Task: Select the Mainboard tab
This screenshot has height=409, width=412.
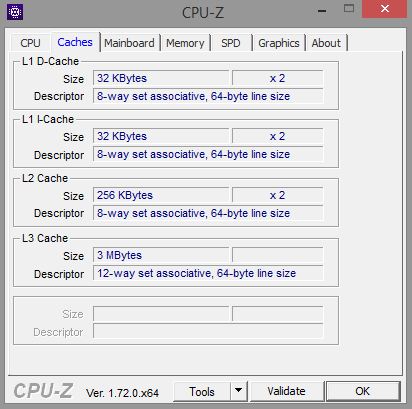Action: (x=129, y=43)
